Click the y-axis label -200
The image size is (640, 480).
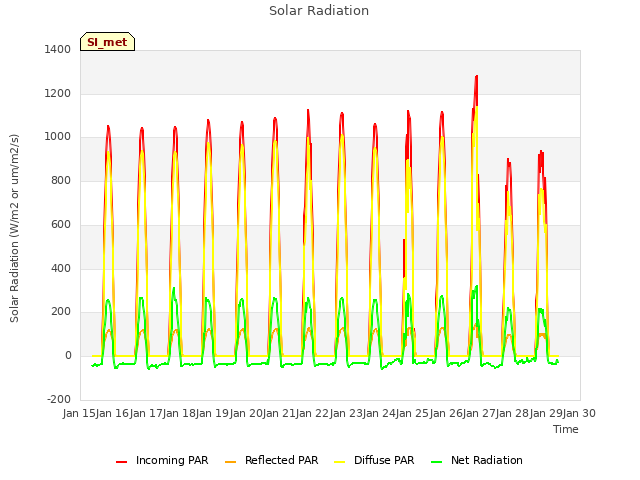pyautogui.click(x=59, y=399)
